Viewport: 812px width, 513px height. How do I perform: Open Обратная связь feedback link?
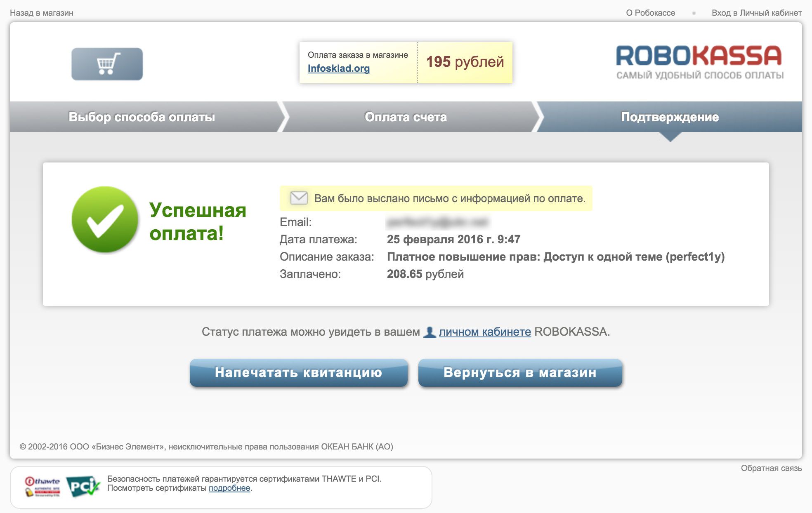pyautogui.click(x=772, y=468)
